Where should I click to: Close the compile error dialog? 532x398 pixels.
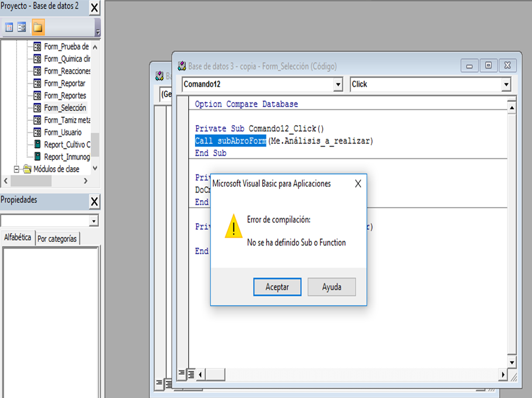[358, 184]
